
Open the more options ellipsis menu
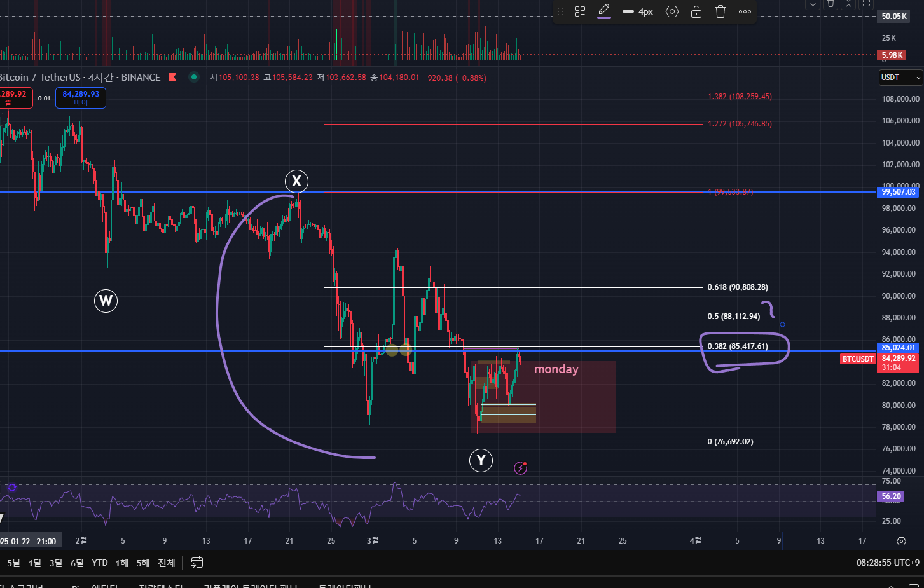click(x=745, y=11)
